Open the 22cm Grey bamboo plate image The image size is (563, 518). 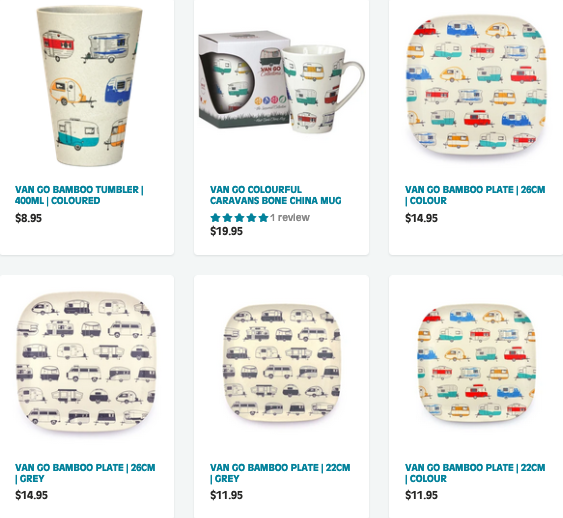point(282,363)
